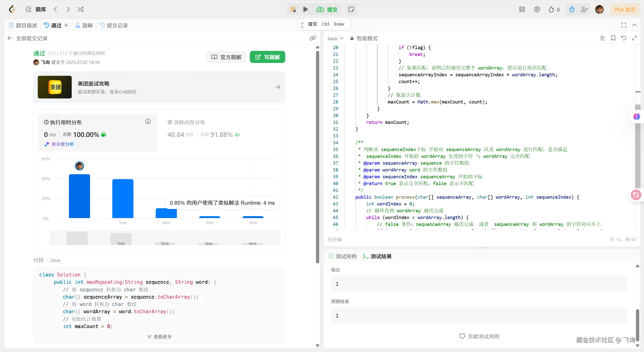Click the shuffle random problem icon

[x=80, y=10]
